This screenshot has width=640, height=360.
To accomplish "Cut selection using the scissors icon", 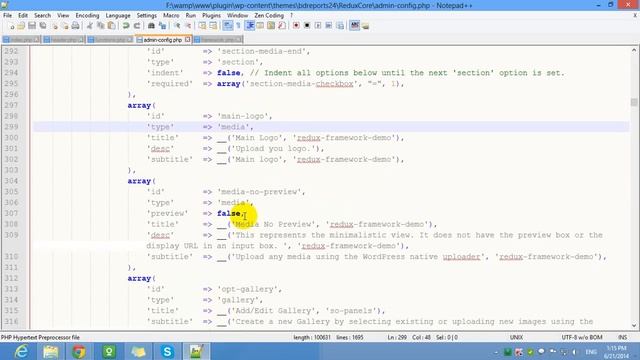I will [x=89, y=26].
